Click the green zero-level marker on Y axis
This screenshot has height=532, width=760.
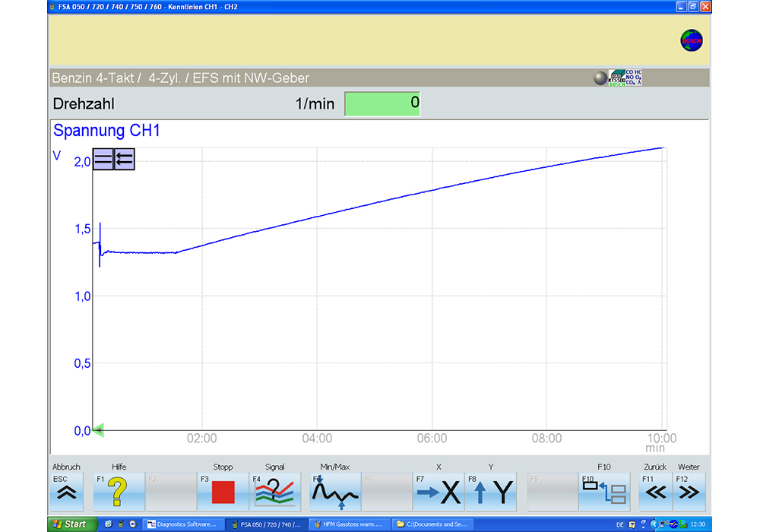(98, 430)
